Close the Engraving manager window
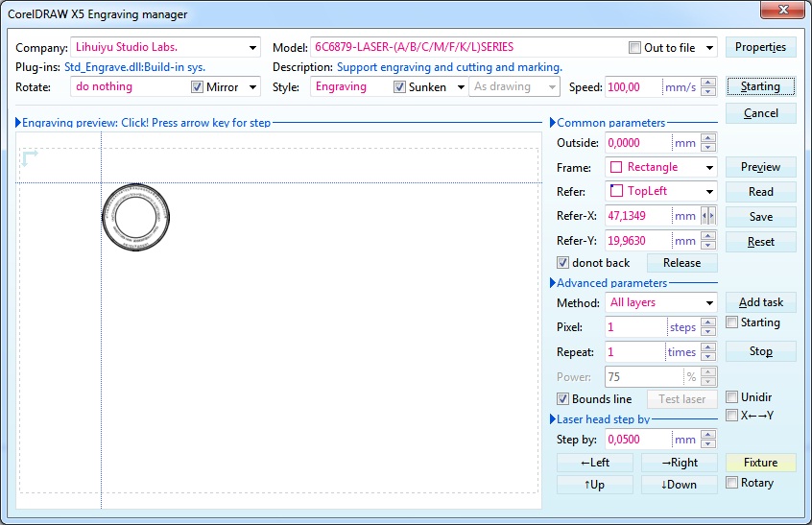812x525 pixels. [x=782, y=12]
